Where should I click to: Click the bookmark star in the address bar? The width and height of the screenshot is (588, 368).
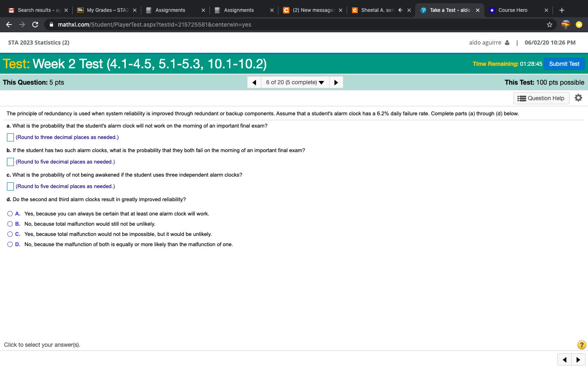click(x=549, y=25)
